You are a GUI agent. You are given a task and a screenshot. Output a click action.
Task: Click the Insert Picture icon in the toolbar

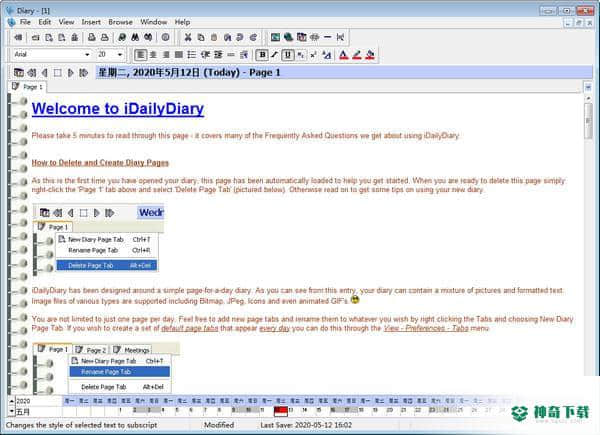click(x=275, y=37)
